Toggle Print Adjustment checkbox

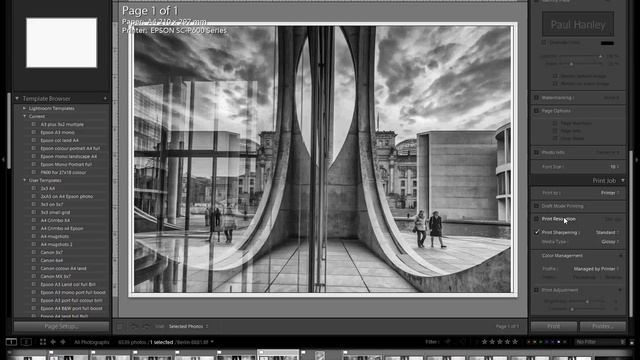click(536, 290)
